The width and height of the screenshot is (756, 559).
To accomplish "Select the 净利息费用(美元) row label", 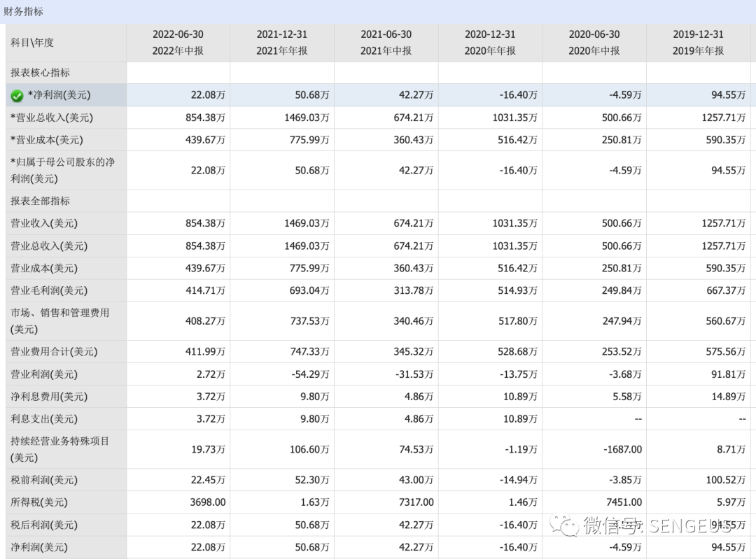I will coord(49,397).
